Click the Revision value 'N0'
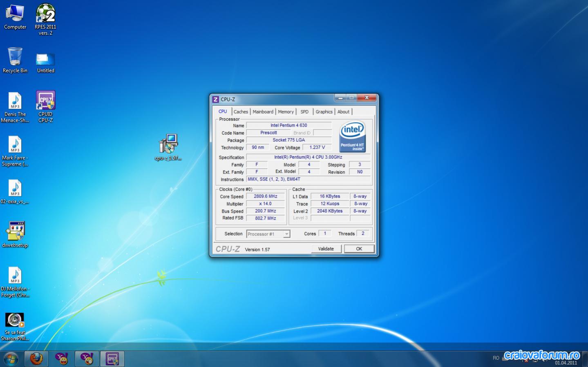 pyautogui.click(x=360, y=172)
